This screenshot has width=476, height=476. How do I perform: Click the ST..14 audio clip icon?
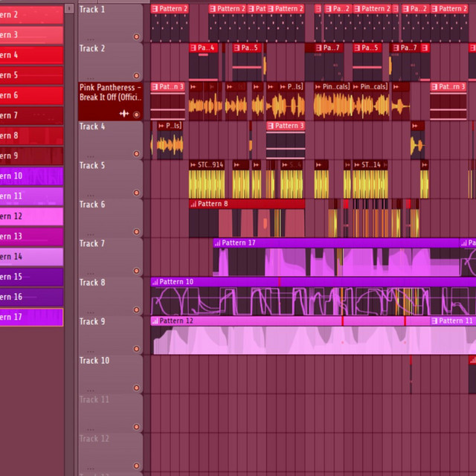click(x=356, y=165)
